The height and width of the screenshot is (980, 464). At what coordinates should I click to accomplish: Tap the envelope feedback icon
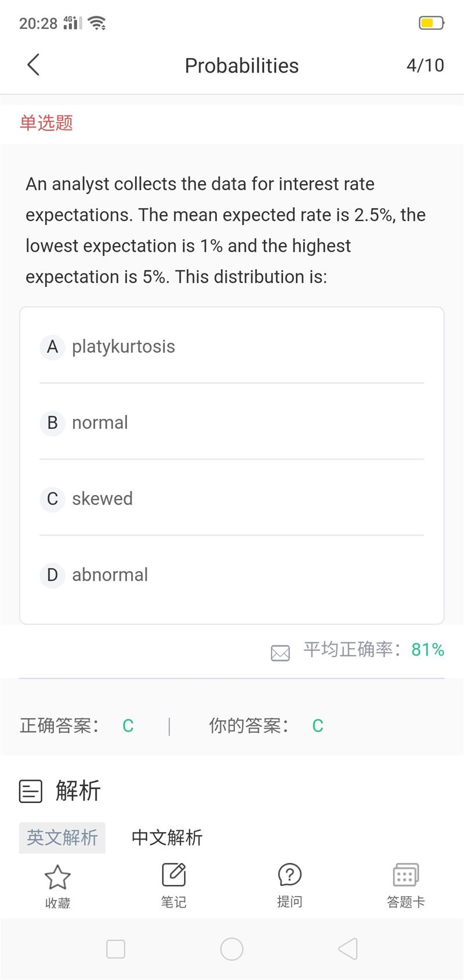point(280,653)
